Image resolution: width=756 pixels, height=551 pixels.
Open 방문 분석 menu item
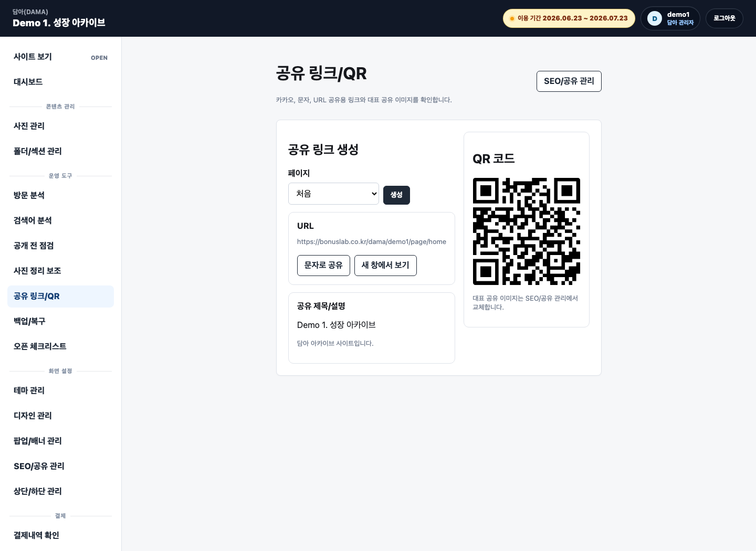click(60, 195)
